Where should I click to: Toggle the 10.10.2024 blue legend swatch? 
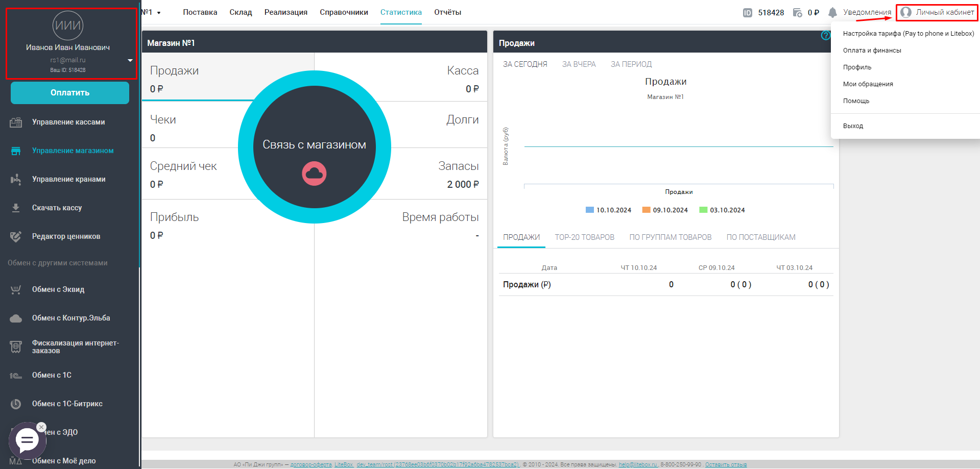pos(590,210)
